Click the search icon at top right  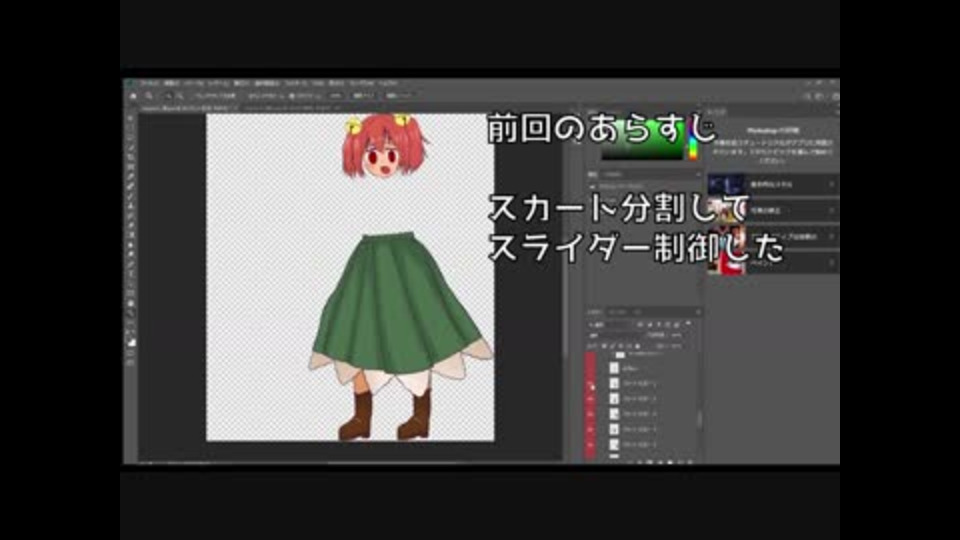tap(808, 96)
